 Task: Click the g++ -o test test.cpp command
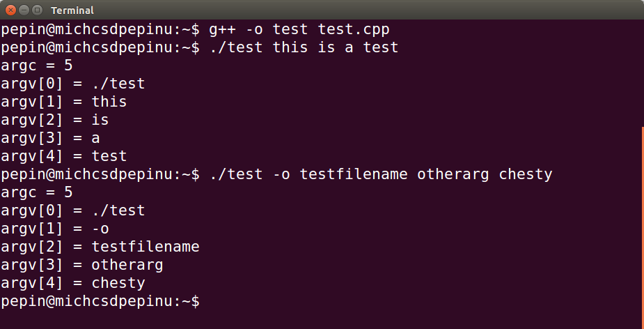(x=299, y=29)
